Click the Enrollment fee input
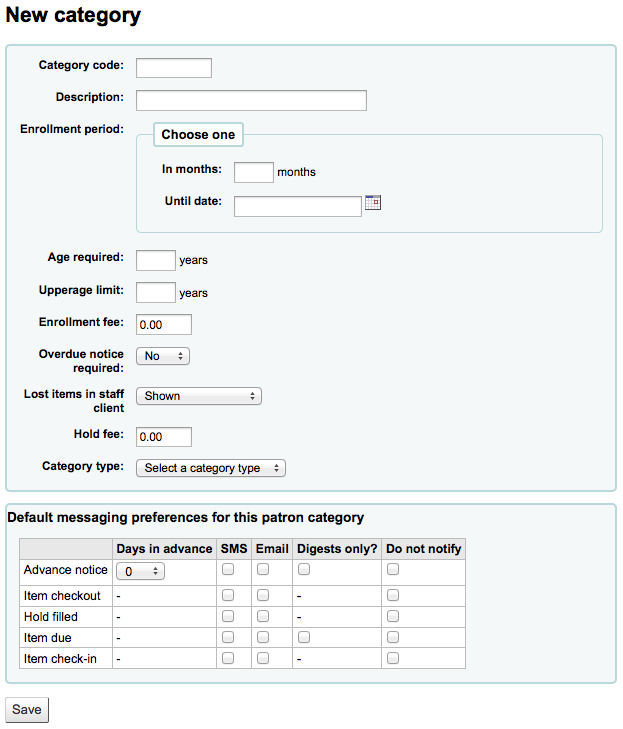Image resolution: width=623 pixels, height=729 pixels. (164, 325)
